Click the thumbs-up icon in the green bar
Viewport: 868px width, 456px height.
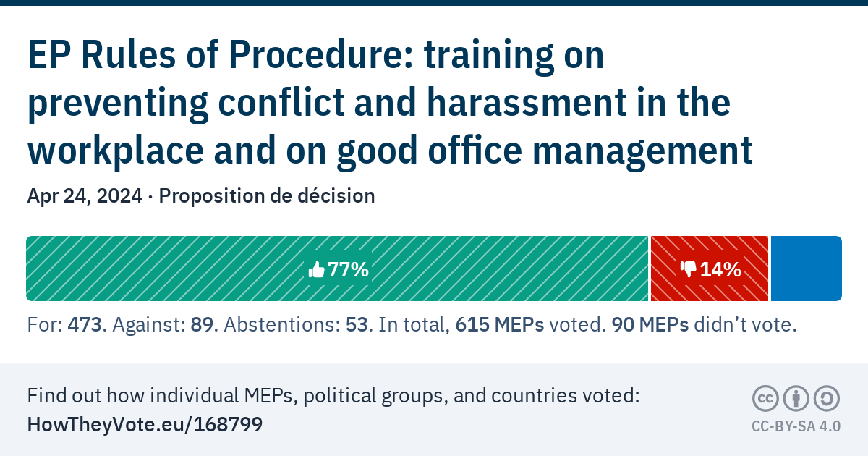316,270
